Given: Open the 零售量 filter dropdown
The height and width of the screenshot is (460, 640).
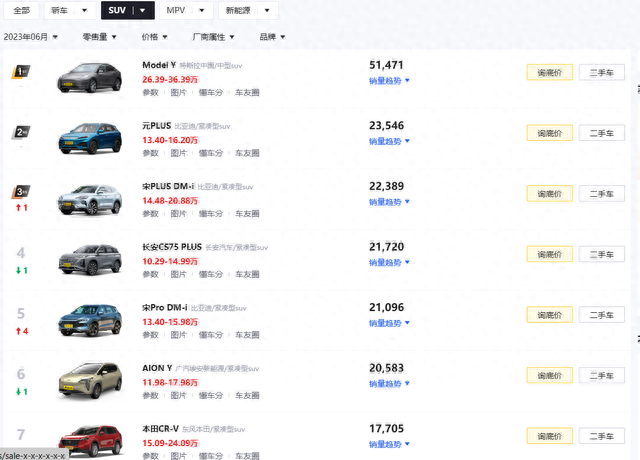Looking at the screenshot, I should tap(100, 37).
